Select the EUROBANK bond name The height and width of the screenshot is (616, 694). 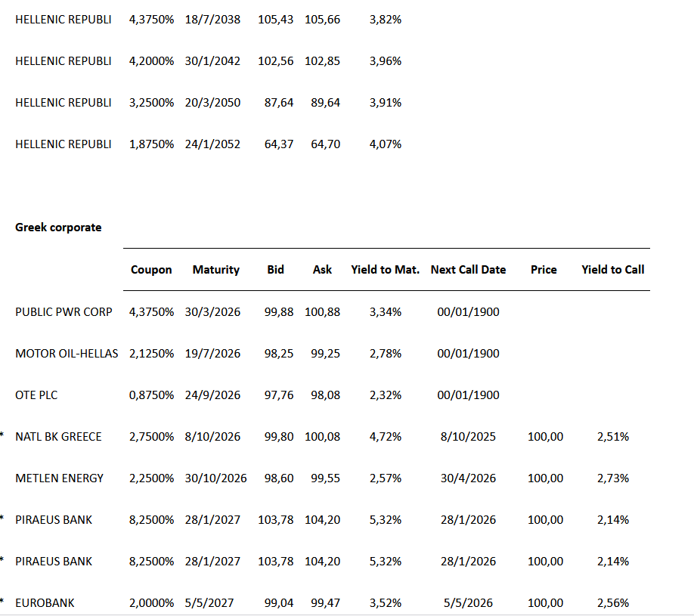(45, 603)
